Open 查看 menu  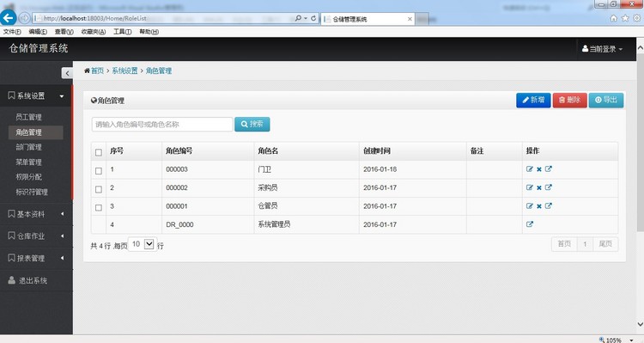64,32
